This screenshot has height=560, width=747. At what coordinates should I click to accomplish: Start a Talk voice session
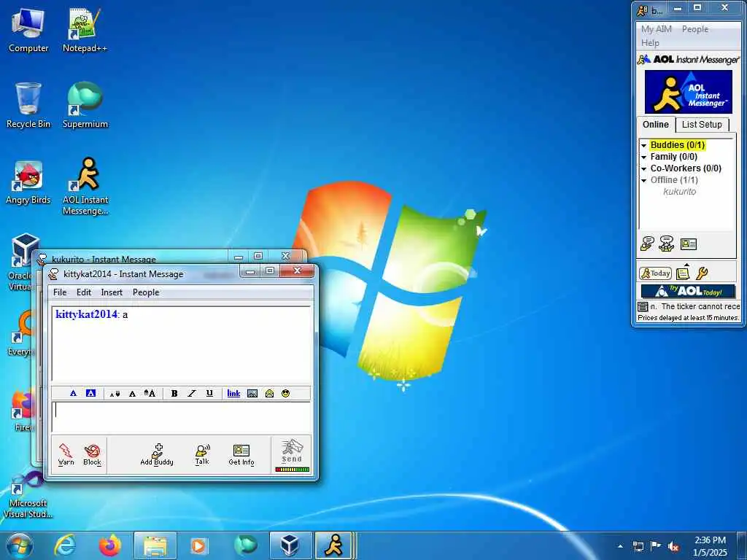pyautogui.click(x=202, y=454)
